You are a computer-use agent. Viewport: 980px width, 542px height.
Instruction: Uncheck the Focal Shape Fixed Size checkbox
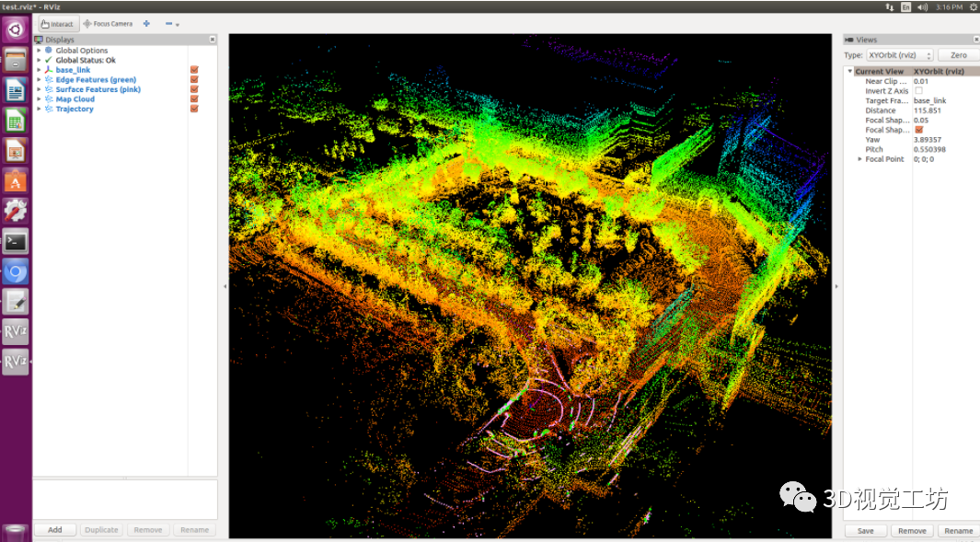[x=918, y=130]
